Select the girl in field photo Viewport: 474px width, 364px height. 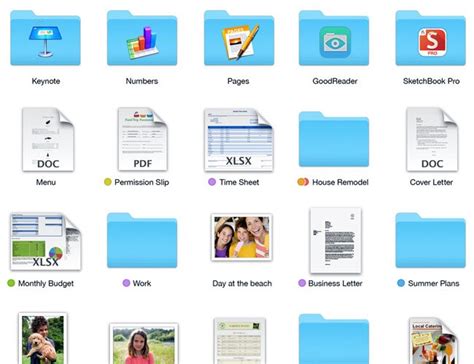pos(144,343)
